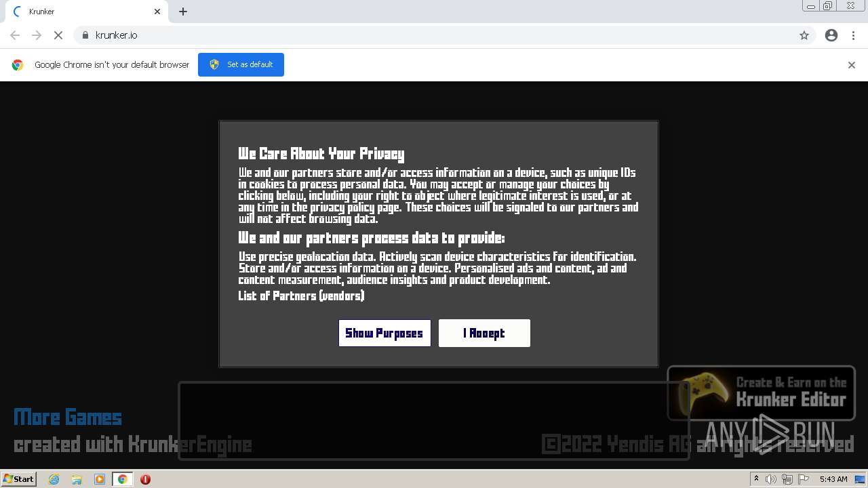The image size is (868, 488).
Task: Stop loading the page
Action: click(x=58, y=35)
